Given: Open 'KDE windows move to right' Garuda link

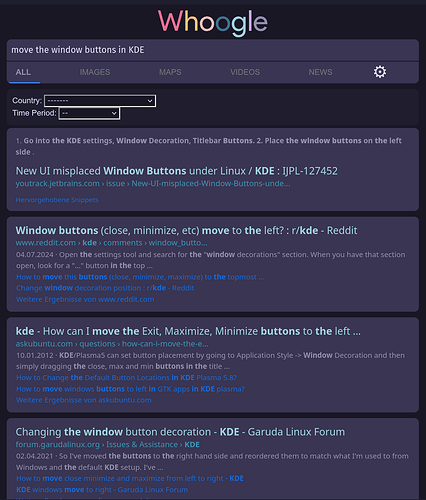Looking at the screenshot, I should [x=102, y=490].
